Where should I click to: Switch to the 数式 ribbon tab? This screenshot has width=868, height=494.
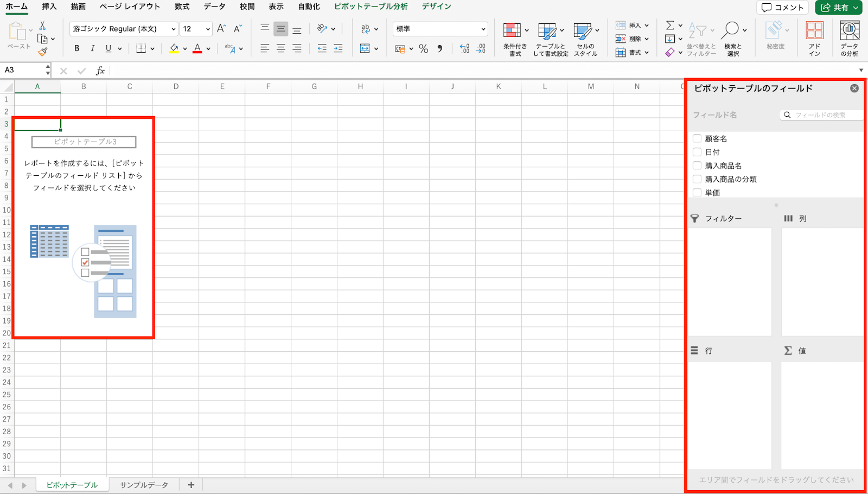coord(182,7)
